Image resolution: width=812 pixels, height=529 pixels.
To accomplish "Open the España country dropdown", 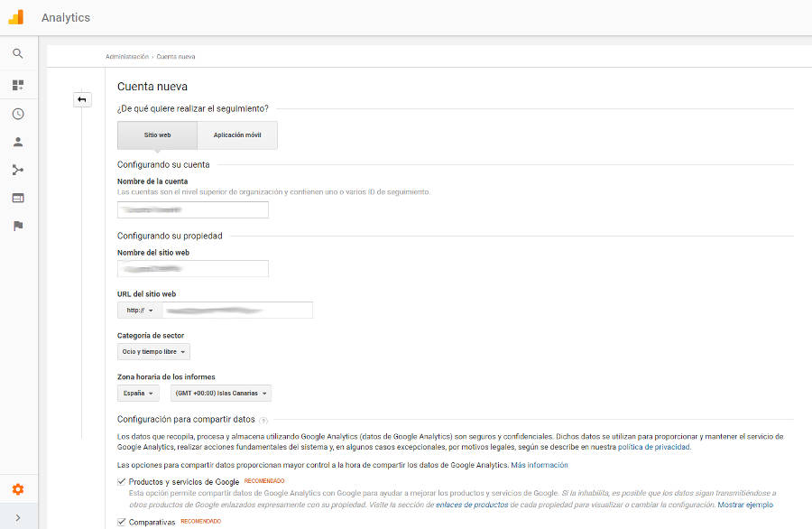I will pyautogui.click(x=138, y=394).
